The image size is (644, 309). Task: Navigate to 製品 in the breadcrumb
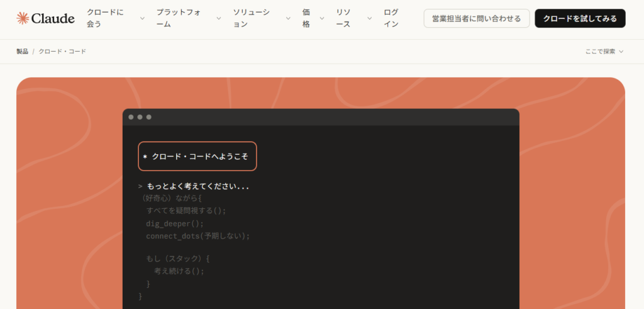[22, 51]
